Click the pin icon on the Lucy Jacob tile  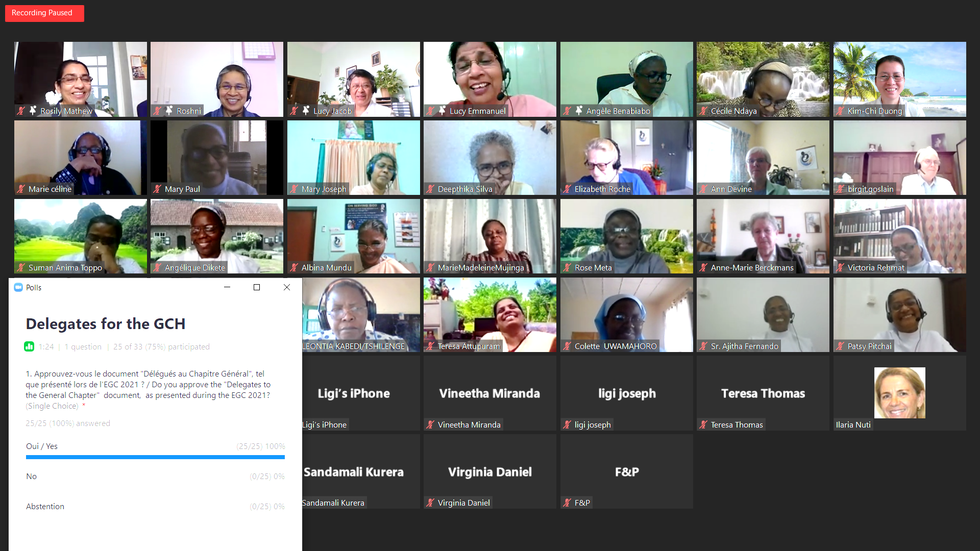[x=306, y=110]
